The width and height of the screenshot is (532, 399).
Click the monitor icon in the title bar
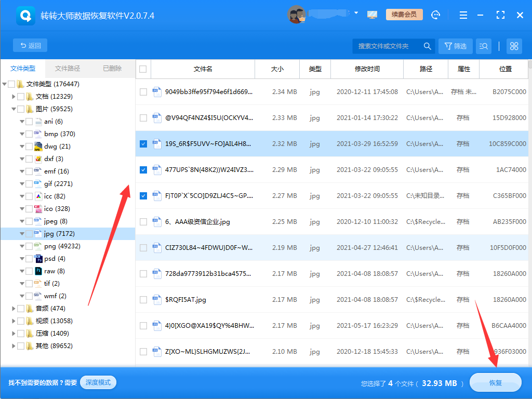point(373,15)
